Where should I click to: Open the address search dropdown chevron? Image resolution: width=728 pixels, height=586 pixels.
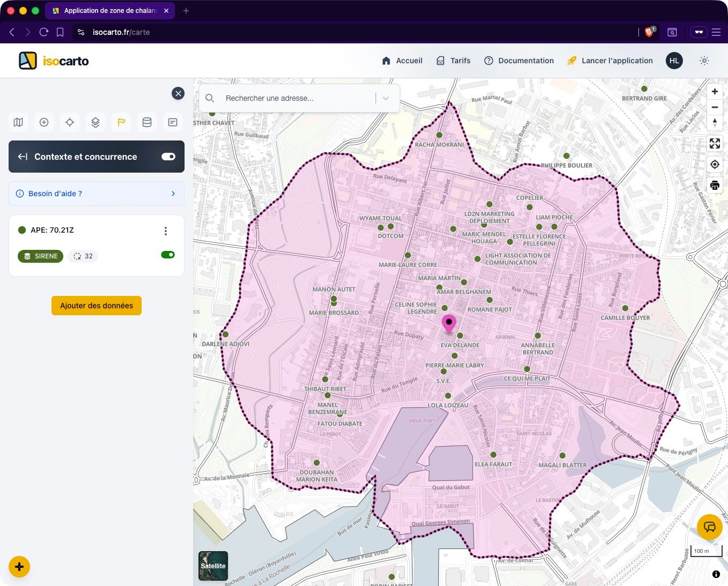tap(386, 98)
